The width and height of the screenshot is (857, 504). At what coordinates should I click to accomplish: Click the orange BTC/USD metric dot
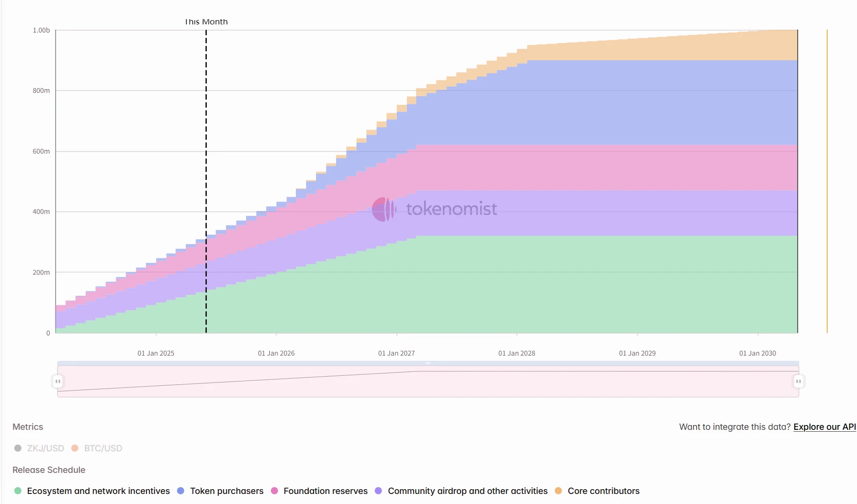pyautogui.click(x=74, y=448)
